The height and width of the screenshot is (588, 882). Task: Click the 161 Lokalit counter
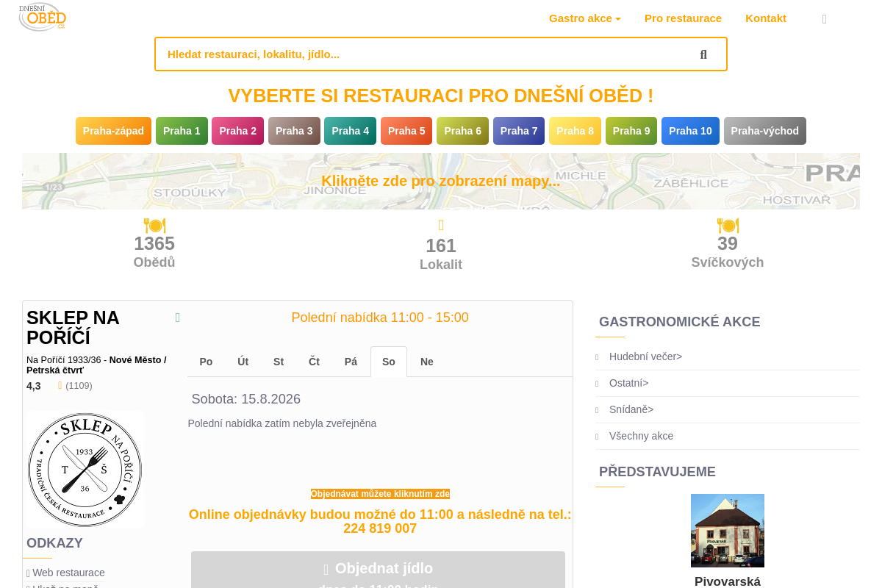coord(441,254)
